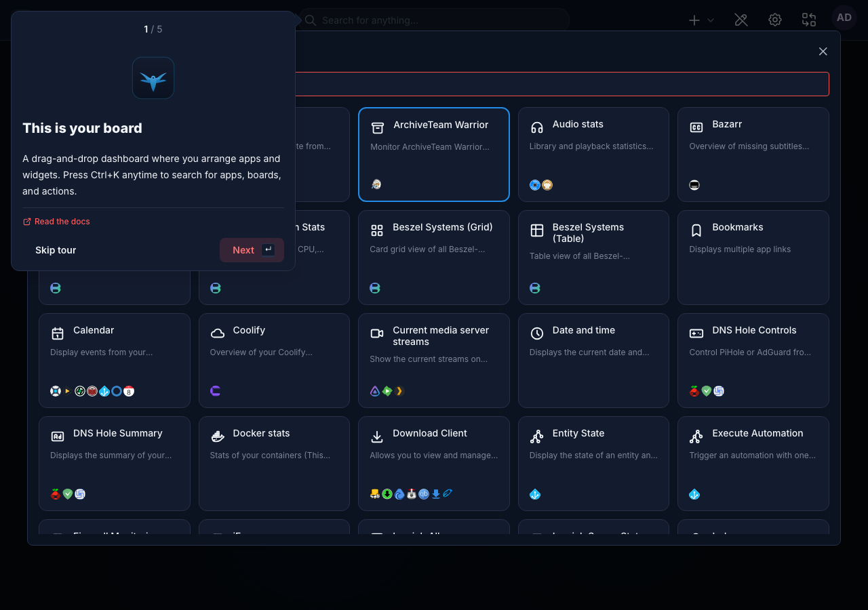This screenshot has width=868, height=610.
Task: Click the text "Overview of your Coolify..."
Action: tap(261, 352)
